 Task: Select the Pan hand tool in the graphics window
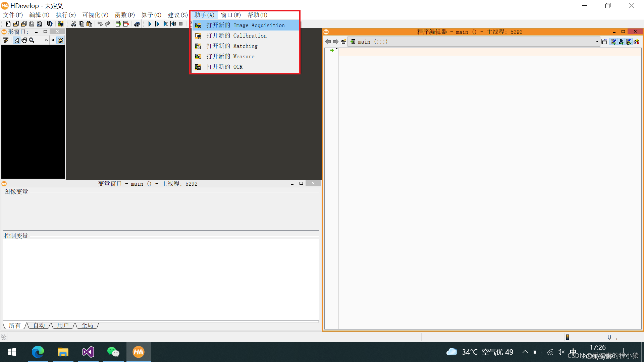pyautogui.click(x=24, y=40)
